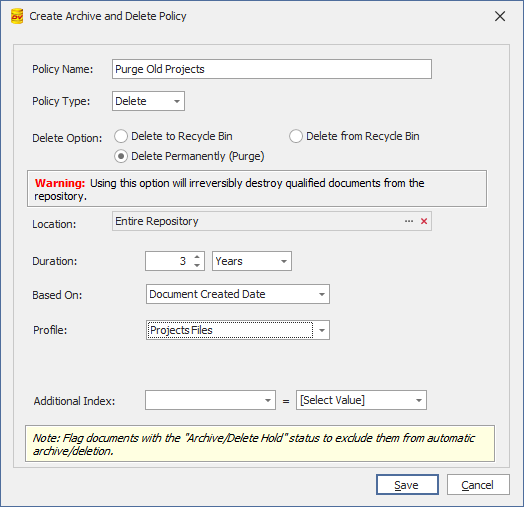This screenshot has width=524, height=507.
Task: Click the Based On: label
Action: 57,295
